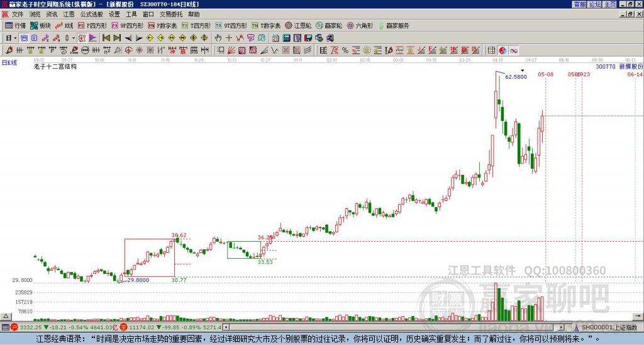Toggle the infinity loop icon
The image size is (644, 345).
513,50
